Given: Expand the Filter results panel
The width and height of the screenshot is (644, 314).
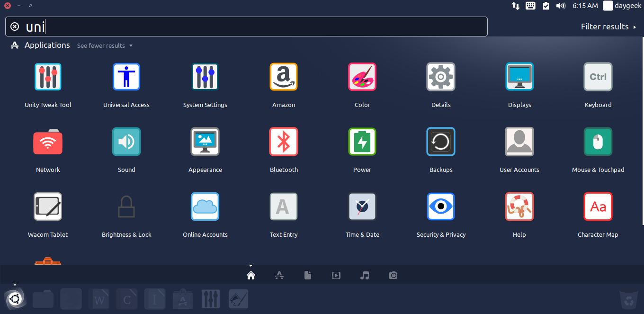Looking at the screenshot, I should click(608, 27).
